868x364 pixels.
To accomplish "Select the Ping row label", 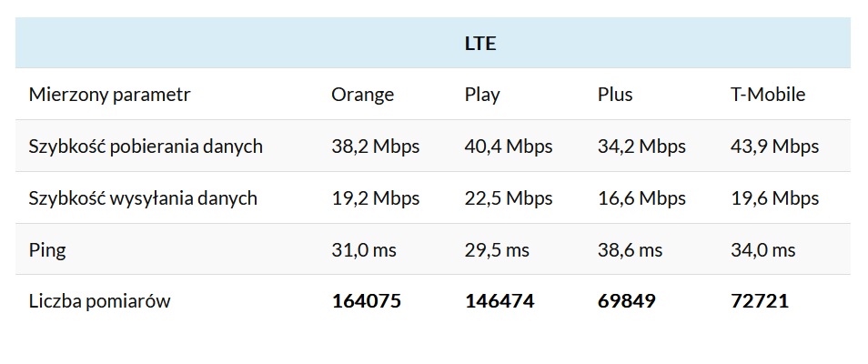I will 47,250.
